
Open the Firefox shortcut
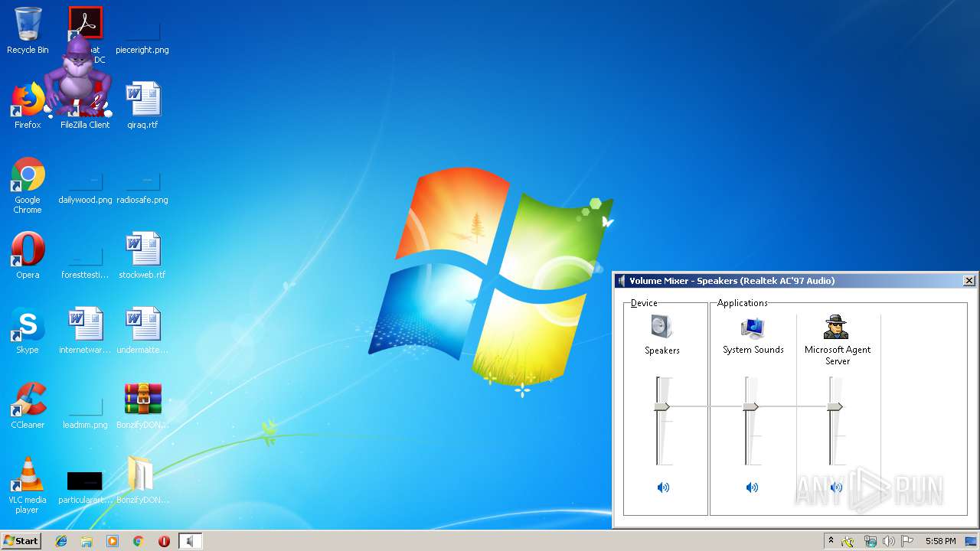(28, 106)
